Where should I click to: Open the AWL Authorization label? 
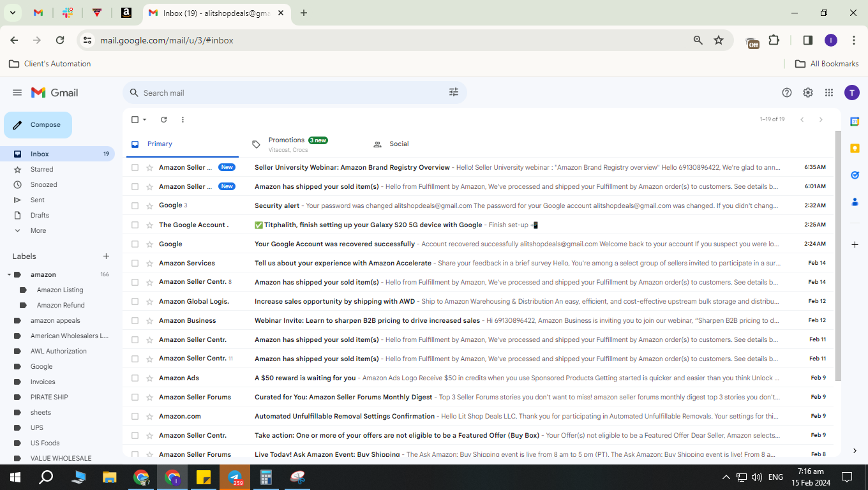click(x=59, y=351)
